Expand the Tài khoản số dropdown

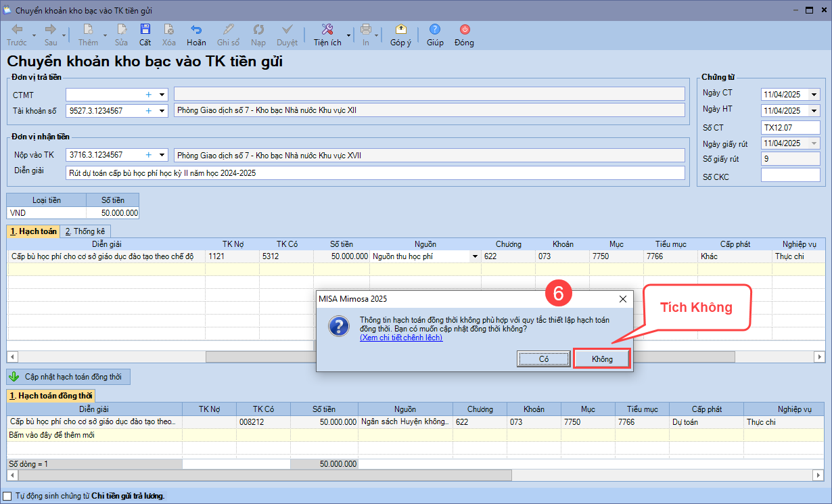point(162,111)
